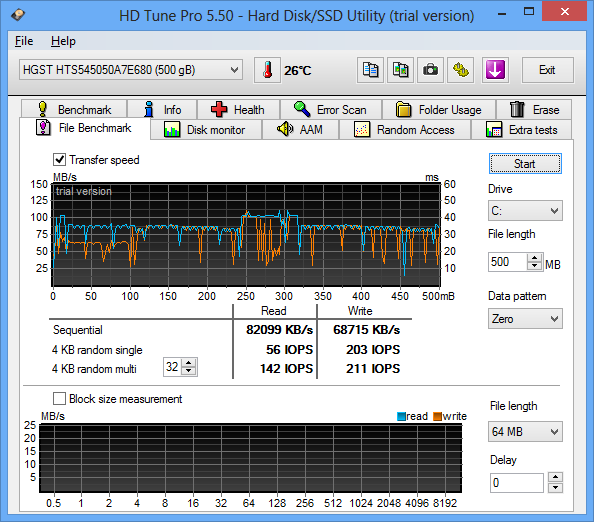
Task: Start the file benchmark
Action: [x=525, y=164]
